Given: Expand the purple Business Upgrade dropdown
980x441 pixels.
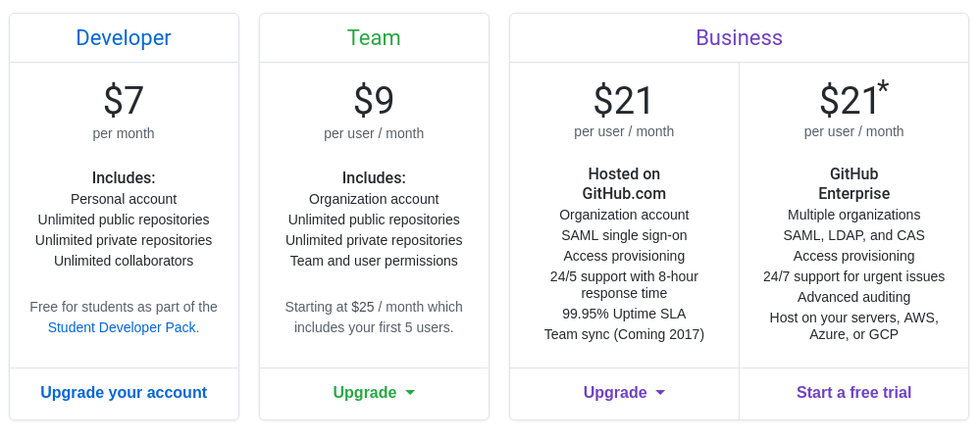Looking at the screenshot, I should click(624, 392).
